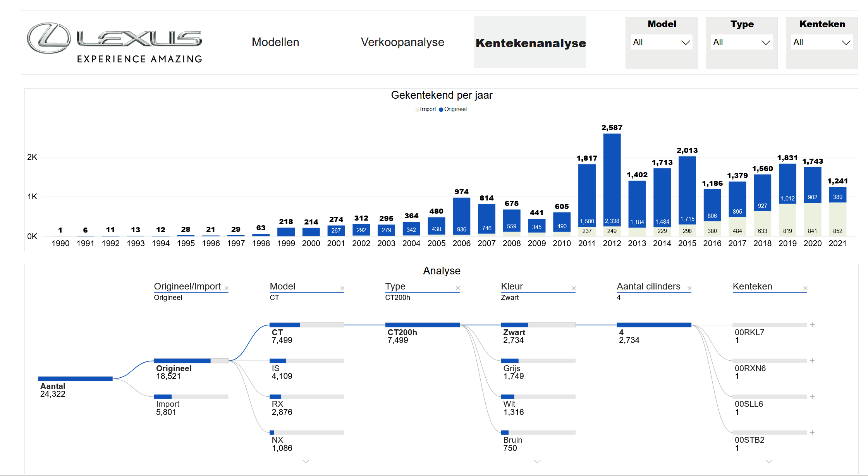The width and height of the screenshot is (868, 476).
Task: Select the IS model node
Action: pyautogui.click(x=306, y=361)
